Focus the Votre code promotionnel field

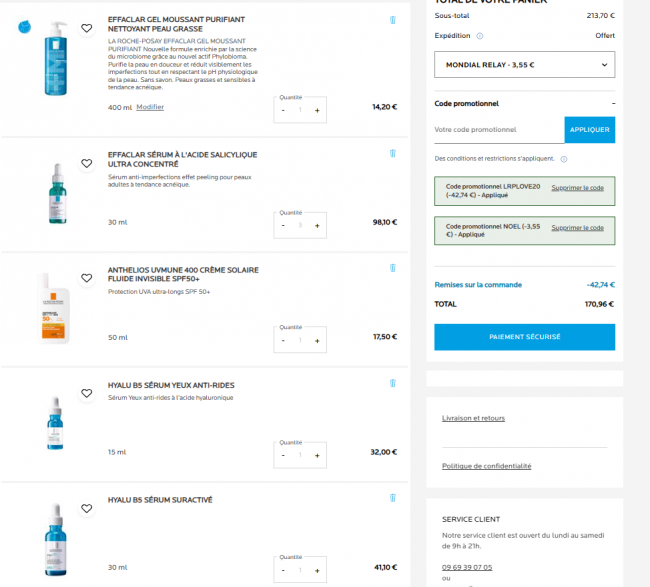pos(498,129)
